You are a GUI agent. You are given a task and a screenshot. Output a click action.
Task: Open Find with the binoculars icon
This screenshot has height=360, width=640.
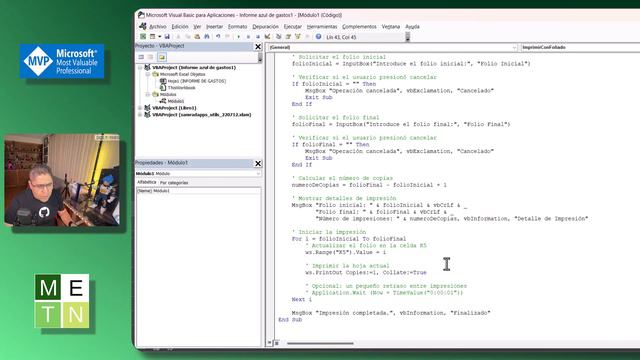coord(207,37)
